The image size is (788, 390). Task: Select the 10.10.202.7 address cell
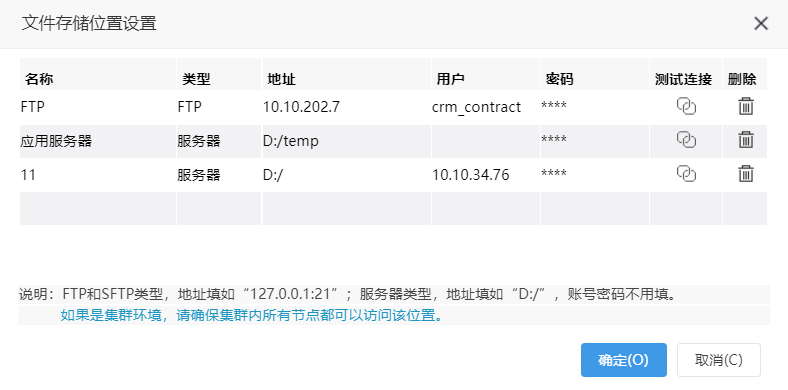pyautogui.click(x=346, y=107)
